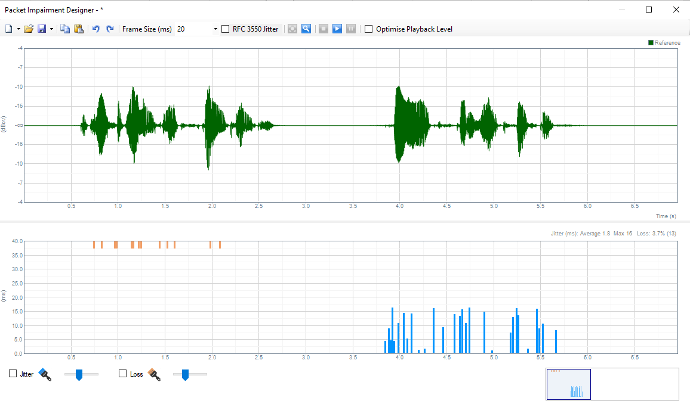Screen dimensions: 690x413
Task: Click the Open folder icon
Action: pos(29,29)
